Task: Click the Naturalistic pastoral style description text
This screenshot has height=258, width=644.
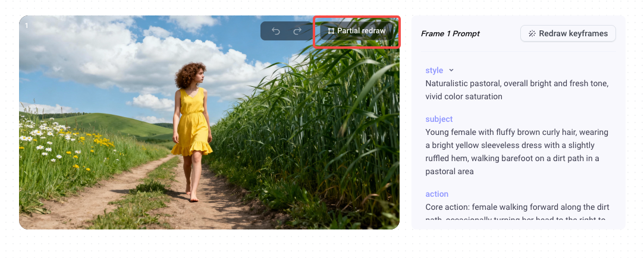Action: coord(517,90)
